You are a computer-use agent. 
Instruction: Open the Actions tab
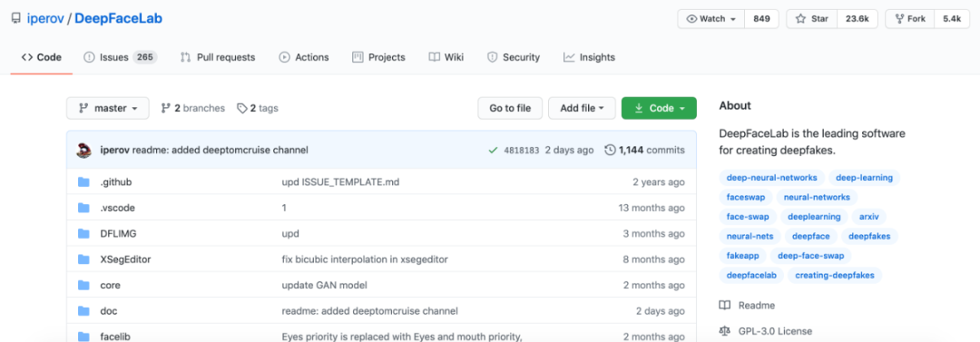click(x=304, y=57)
